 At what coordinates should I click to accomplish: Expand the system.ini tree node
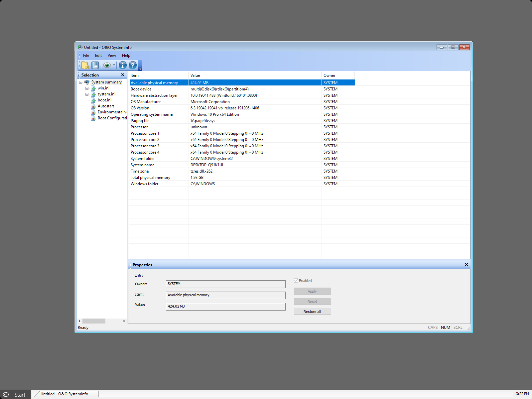tap(87, 94)
